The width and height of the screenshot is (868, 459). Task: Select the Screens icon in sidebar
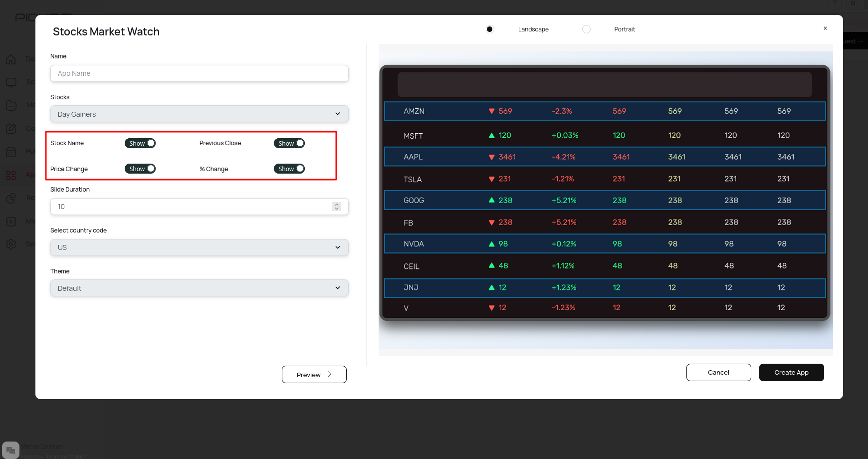pos(11,82)
